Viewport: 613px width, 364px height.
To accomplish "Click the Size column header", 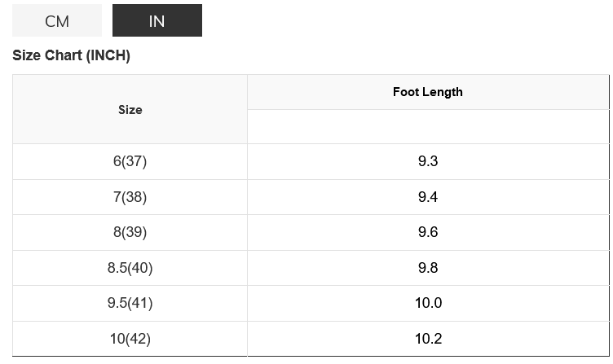I will [x=130, y=110].
